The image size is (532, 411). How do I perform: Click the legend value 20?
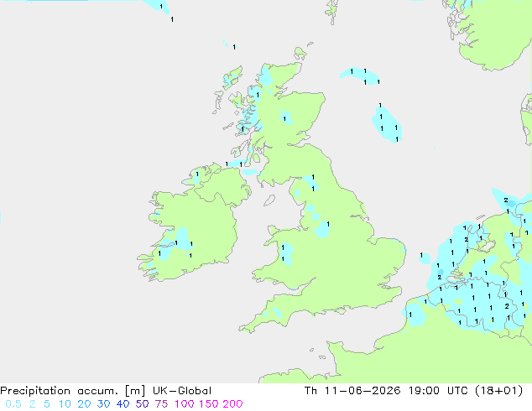pyautogui.click(x=84, y=404)
